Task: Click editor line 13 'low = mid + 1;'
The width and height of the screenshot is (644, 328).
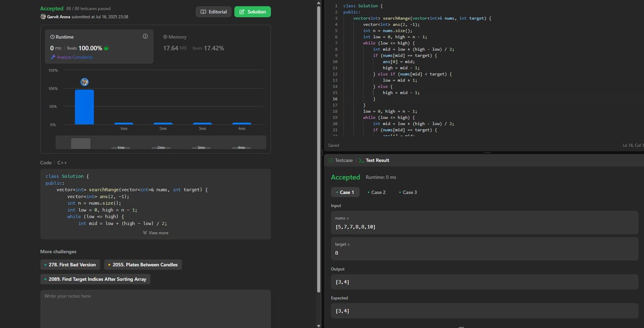Action: click(x=400, y=80)
